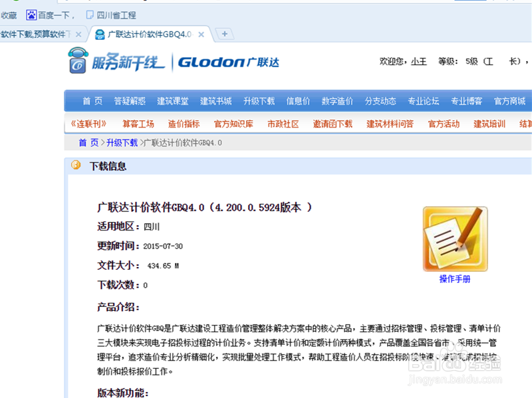Screen dimensions: 532x398
Task: Click the Glodon广联达 logo
Action: click(228, 62)
